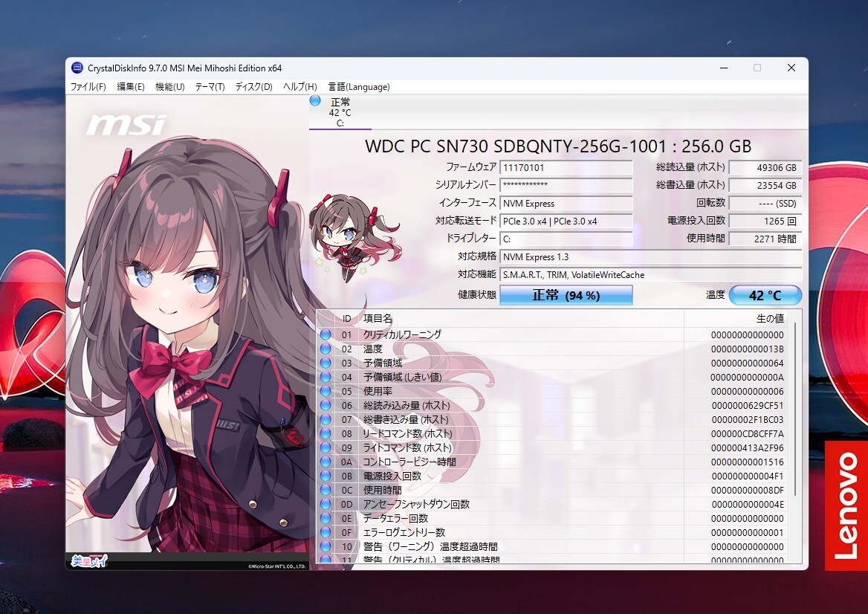Click rotation rate value ---- (SSD)
This screenshot has height=614, width=868.
click(765, 203)
